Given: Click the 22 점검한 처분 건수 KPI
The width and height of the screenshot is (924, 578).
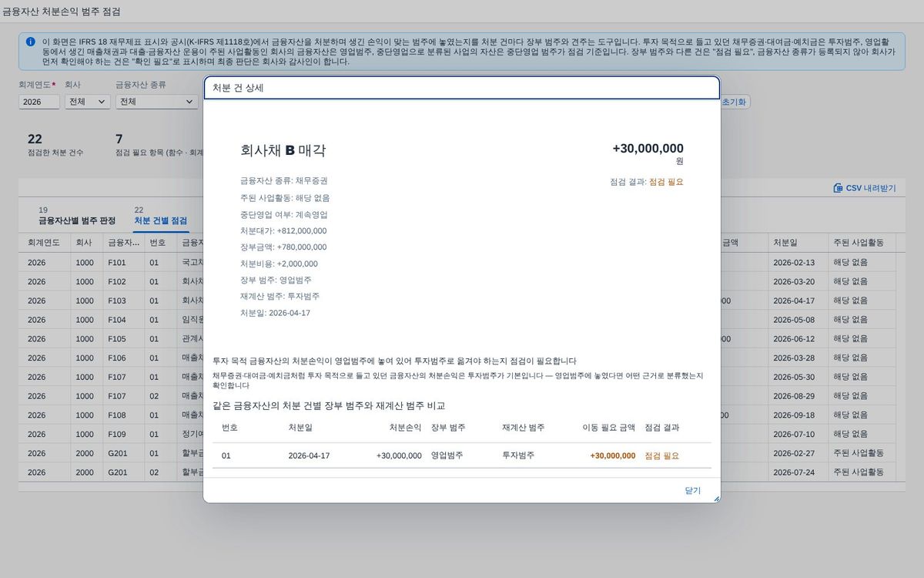Looking at the screenshot, I should [x=55, y=145].
